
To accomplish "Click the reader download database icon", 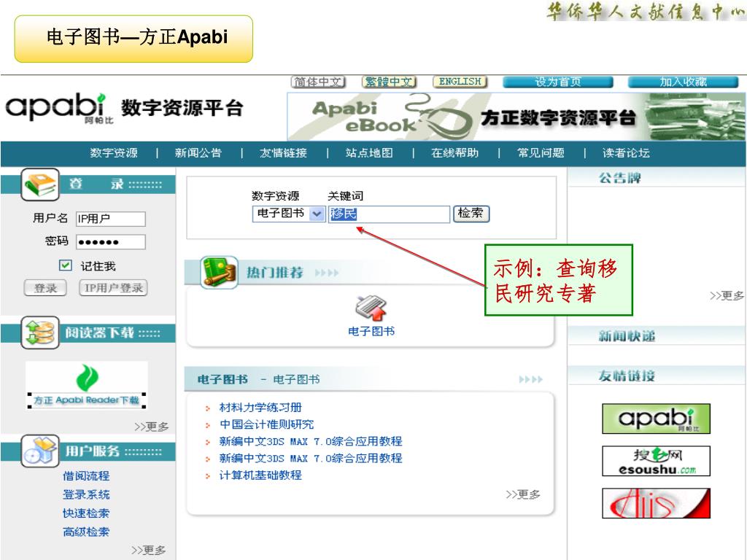I will click(x=40, y=332).
